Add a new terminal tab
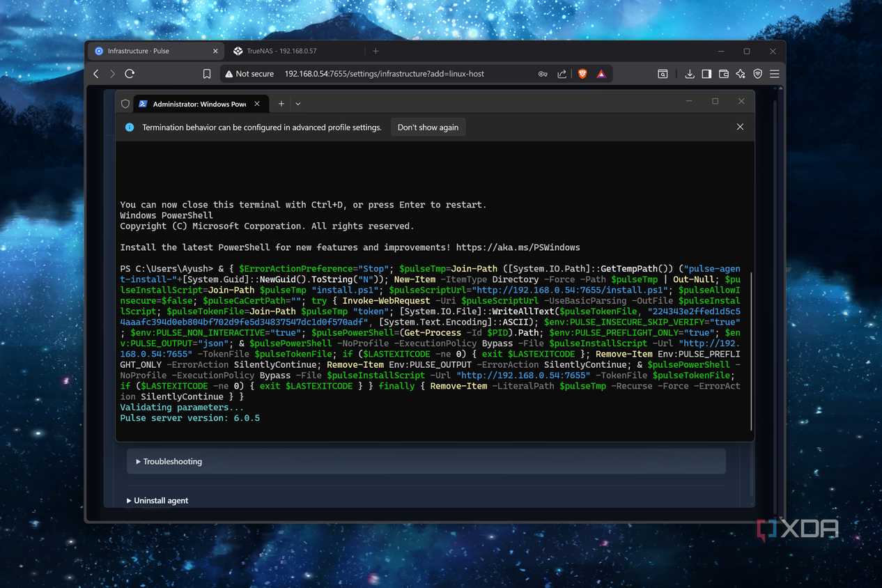882x588 pixels. click(281, 104)
